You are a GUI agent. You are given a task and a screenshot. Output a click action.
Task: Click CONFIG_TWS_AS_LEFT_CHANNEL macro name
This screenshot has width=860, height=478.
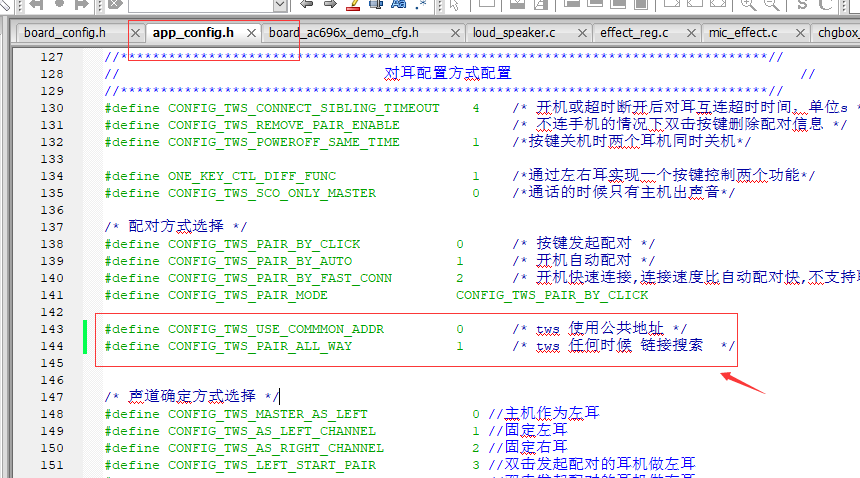[272, 431]
